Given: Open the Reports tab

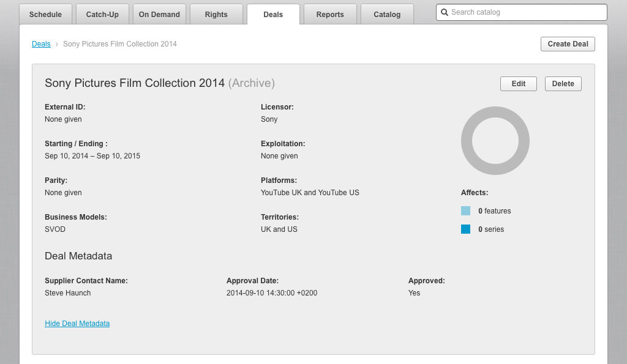Looking at the screenshot, I should point(330,15).
